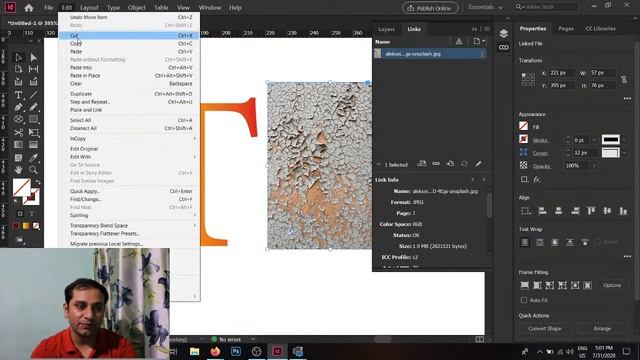Open Links panel icon in dock
The height and width of the screenshot is (360, 640).
click(x=504, y=47)
